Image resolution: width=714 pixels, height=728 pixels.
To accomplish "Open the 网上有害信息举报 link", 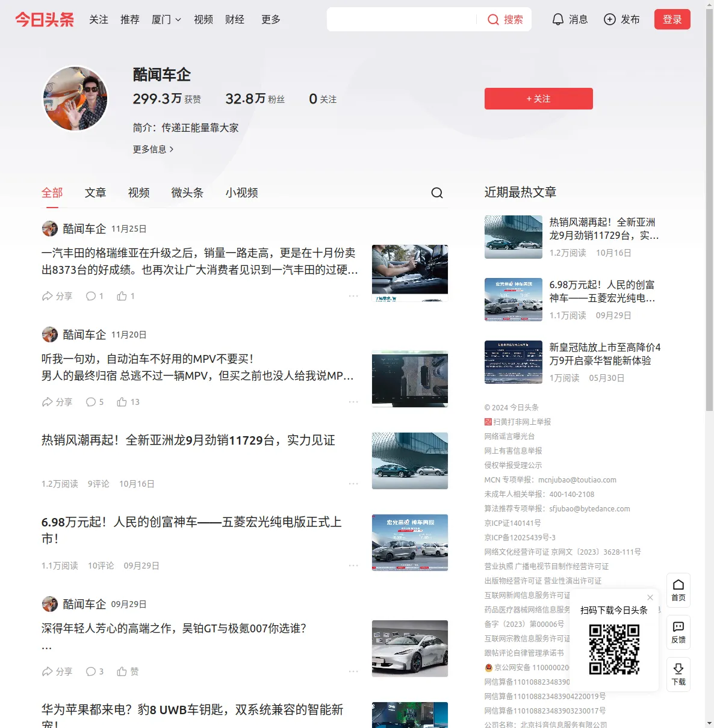I will tap(513, 451).
